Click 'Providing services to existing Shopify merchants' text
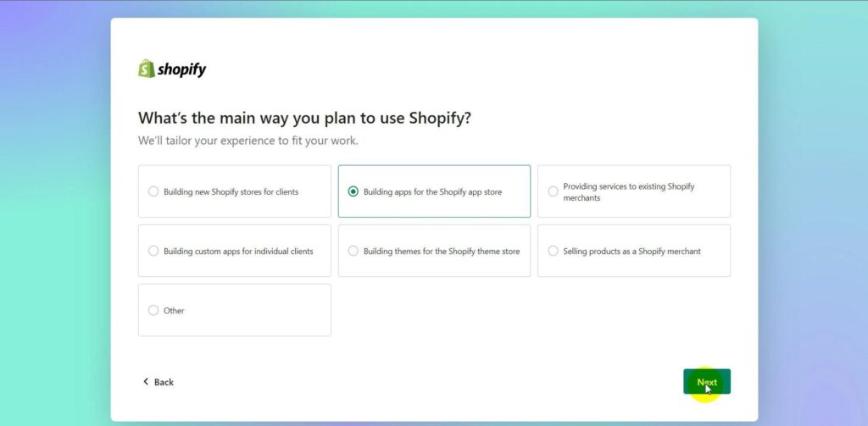 pyautogui.click(x=629, y=192)
